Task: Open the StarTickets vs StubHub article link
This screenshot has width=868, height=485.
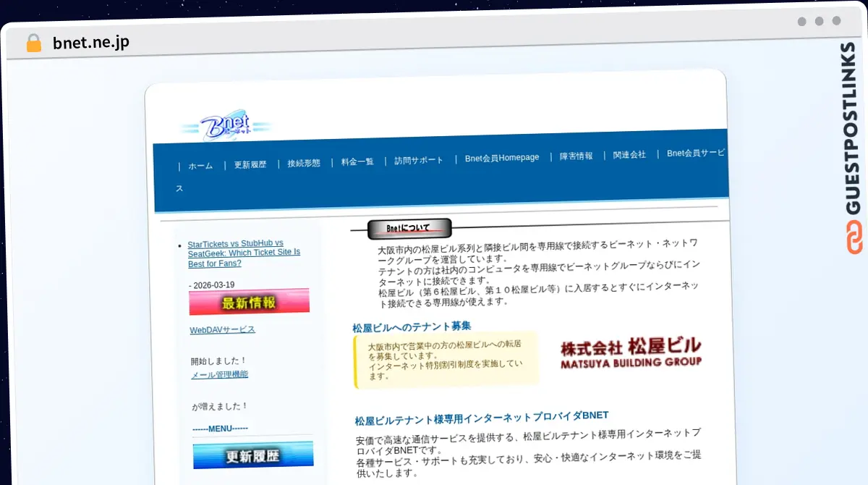Action: 244,253
